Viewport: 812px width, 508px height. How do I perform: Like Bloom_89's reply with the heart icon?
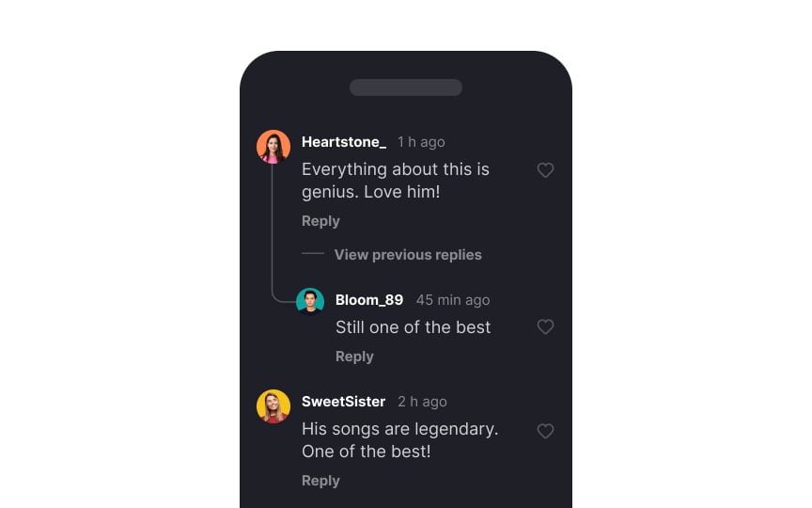click(545, 326)
